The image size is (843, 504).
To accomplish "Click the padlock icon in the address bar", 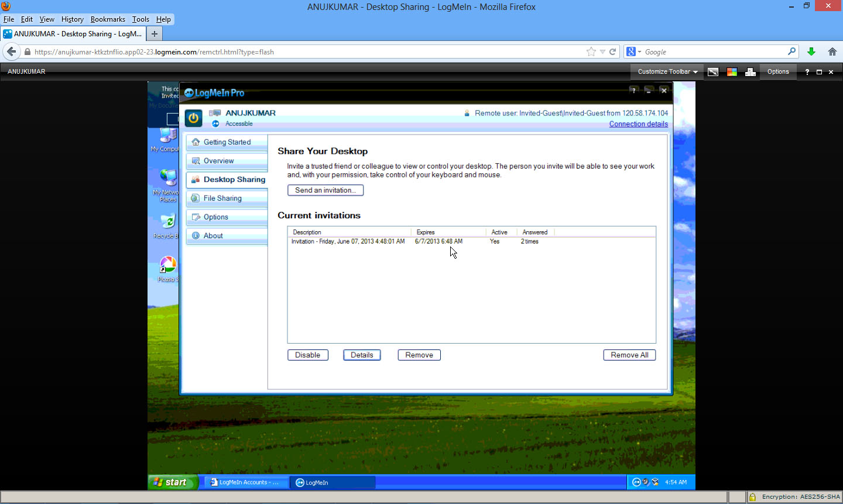I will tap(27, 52).
